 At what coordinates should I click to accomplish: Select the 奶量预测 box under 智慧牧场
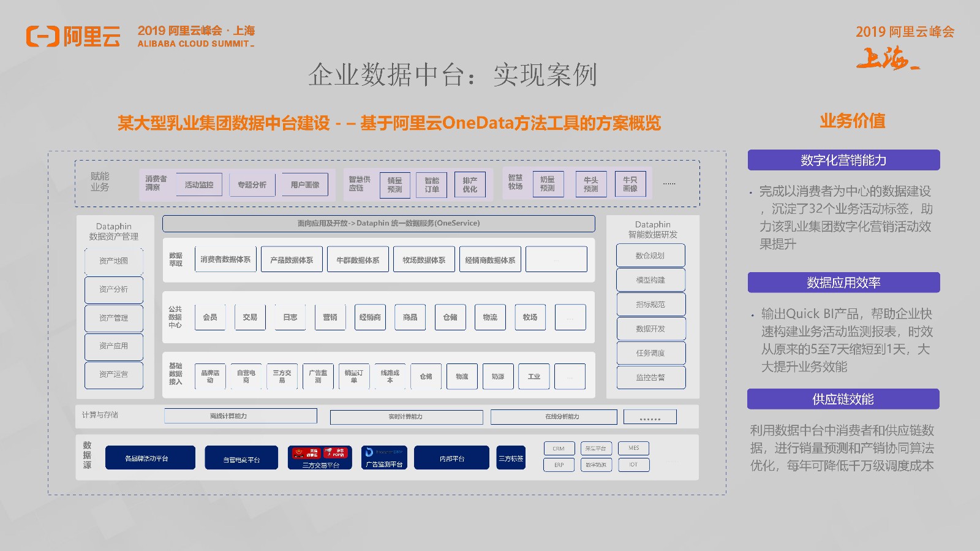click(x=548, y=184)
